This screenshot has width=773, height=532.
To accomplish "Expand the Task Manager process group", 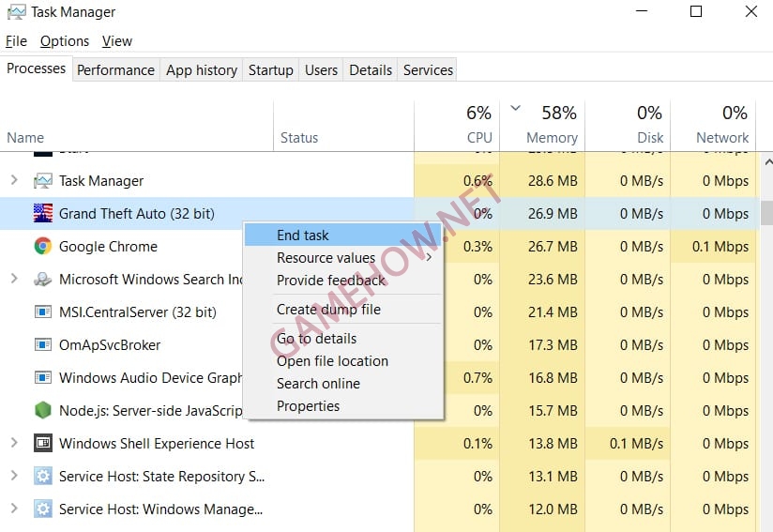I will pyautogui.click(x=14, y=180).
